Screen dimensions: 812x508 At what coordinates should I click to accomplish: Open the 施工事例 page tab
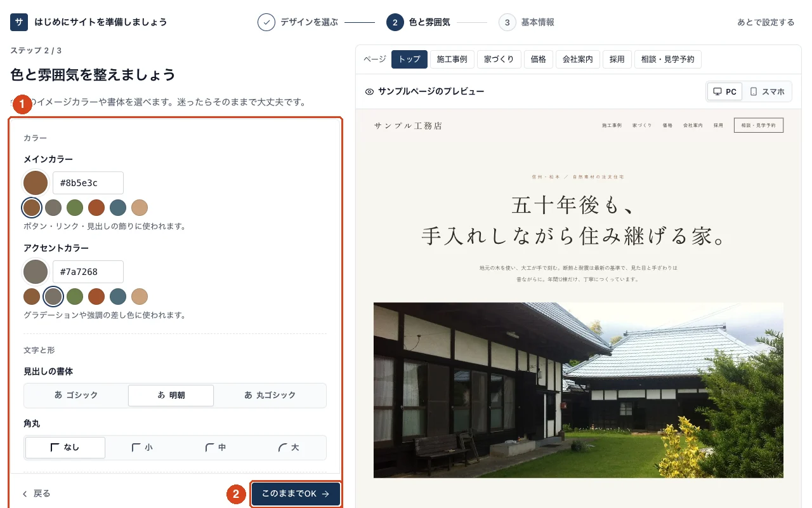point(452,59)
